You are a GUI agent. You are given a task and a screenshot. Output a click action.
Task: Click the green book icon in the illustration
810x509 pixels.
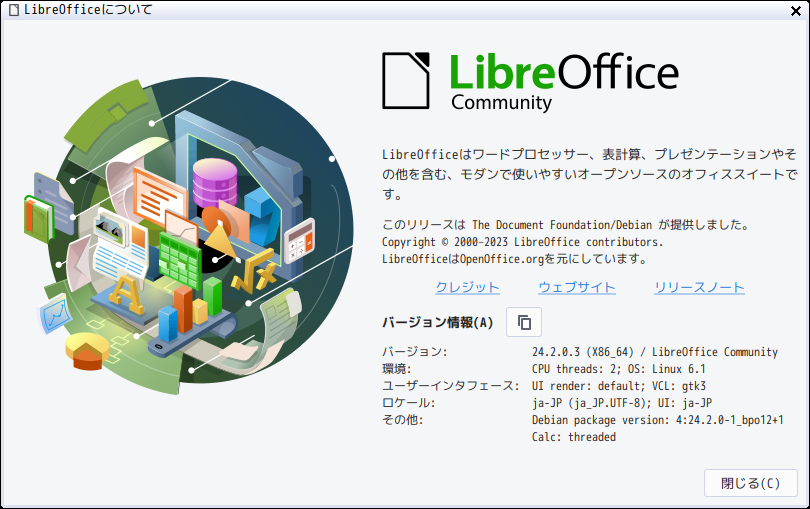pyautogui.click(x=38, y=219)
